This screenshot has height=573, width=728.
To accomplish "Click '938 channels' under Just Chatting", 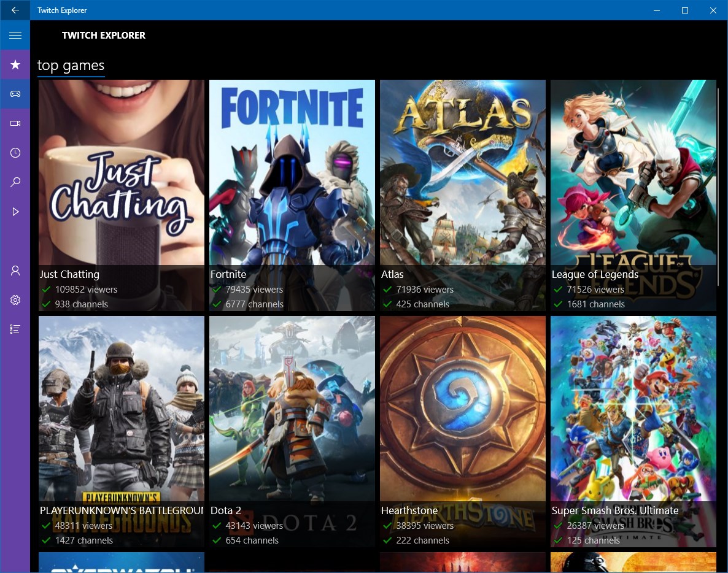I will tap(81, 304).
